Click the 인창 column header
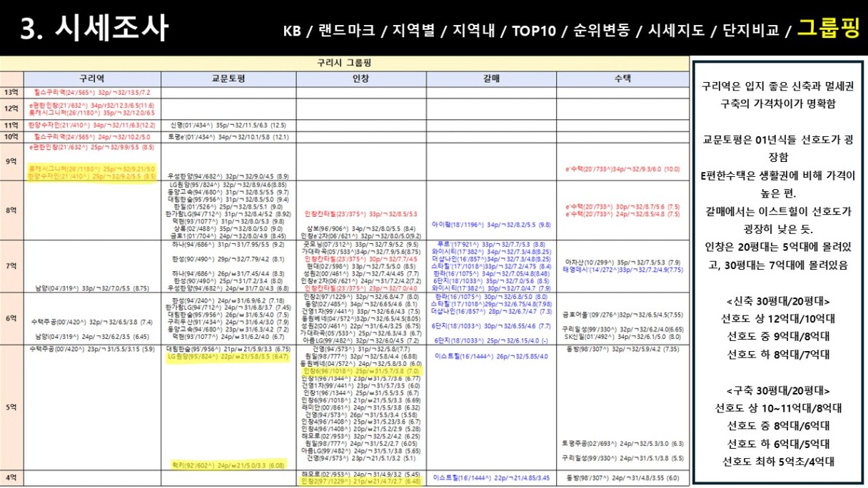Screen dimensions: 868x488 (361, 78)
